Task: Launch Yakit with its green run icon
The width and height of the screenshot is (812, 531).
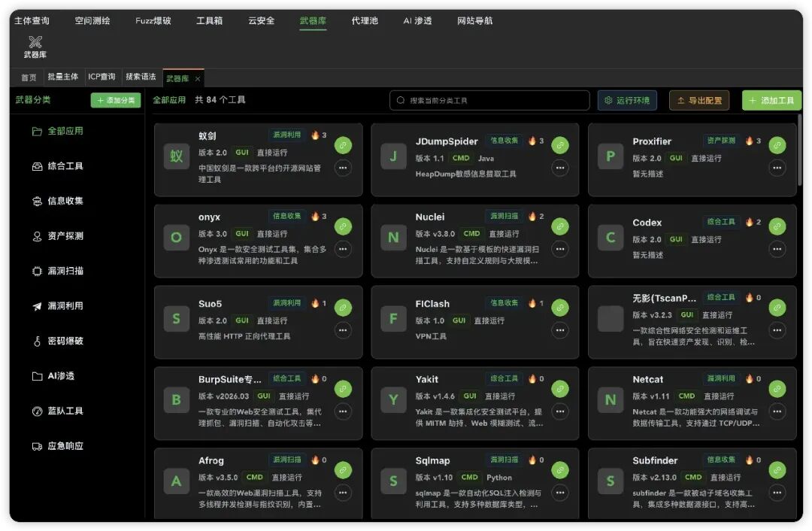Action: (x=560, y=389)
